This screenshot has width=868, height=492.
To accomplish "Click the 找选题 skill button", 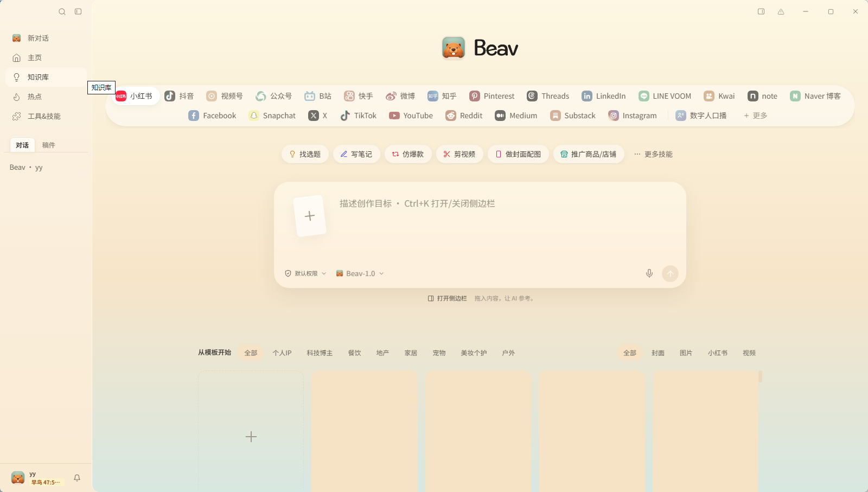I will (x=305, y=154).
